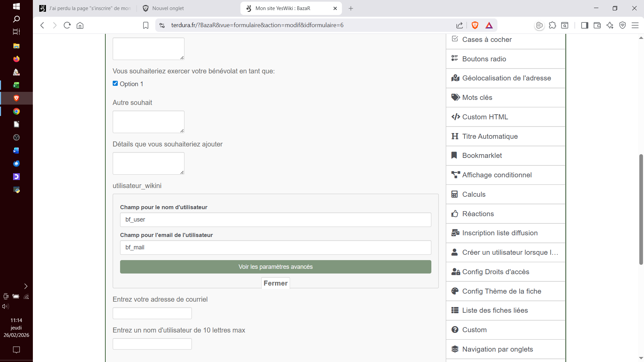The width and height of the screenshot is (644, 362).
Task: Click the page vertical scrollbar thumb
Action: pos(641,209)
